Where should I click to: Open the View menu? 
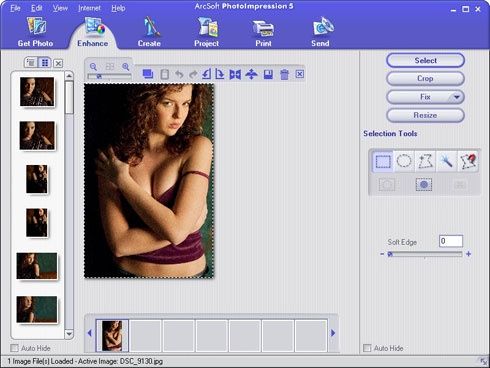60,8
